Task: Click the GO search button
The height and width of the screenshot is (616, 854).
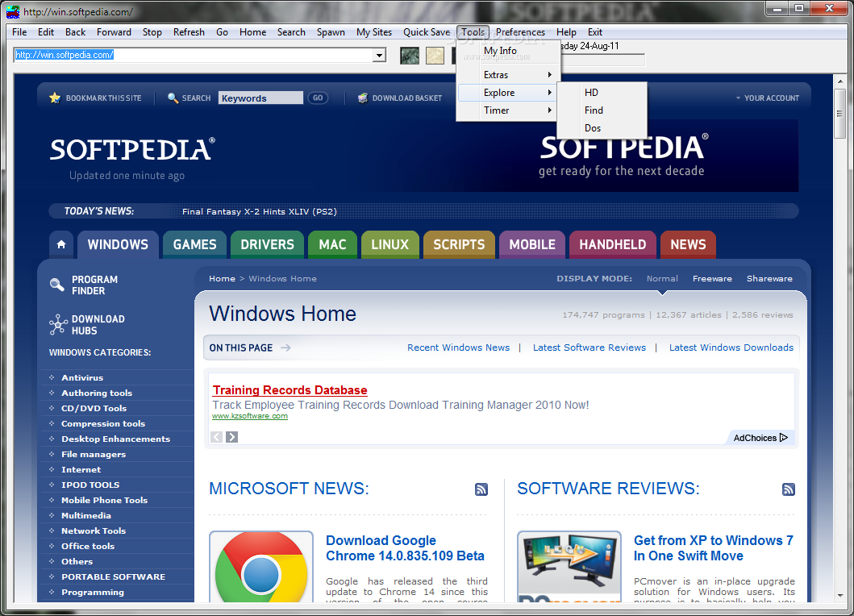Action: [318, 98]
